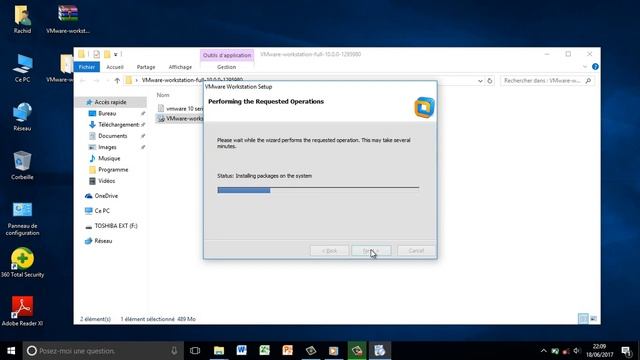Open File Explorer from the taskbar
This screenshot has width=640, height=360.
[219, 351]
